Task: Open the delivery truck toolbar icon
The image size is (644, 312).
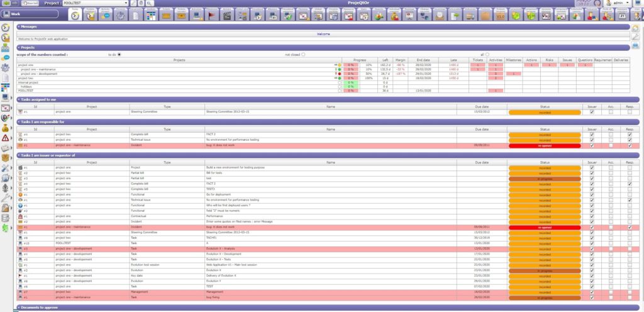Action: click(x=470, y=15)
